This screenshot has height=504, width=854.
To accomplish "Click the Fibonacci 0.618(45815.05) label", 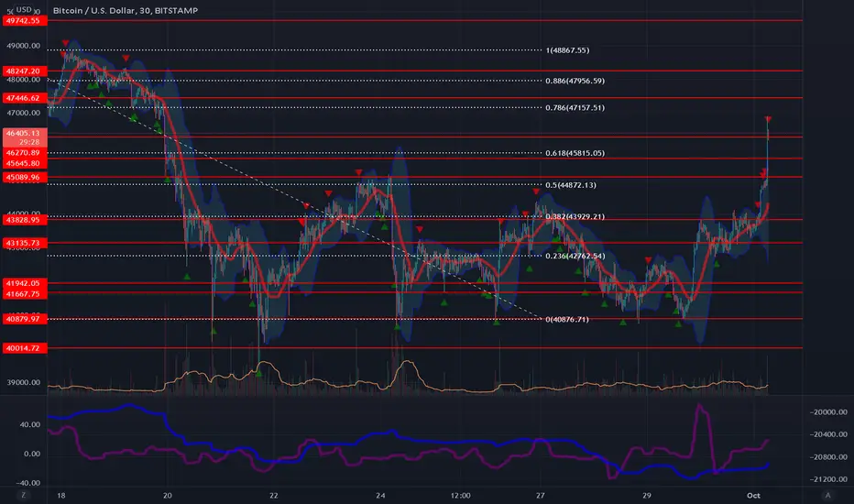I will [575, 153].
